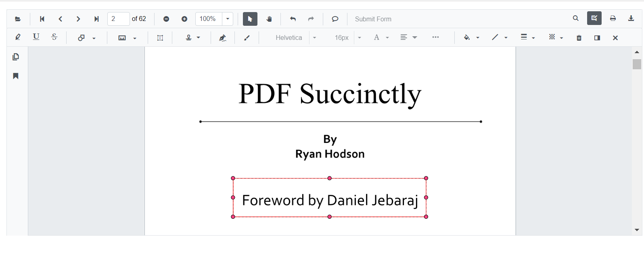Expand the 100% zoom dropdown
This screenshot has height=261, width=644.
[228, 19]
